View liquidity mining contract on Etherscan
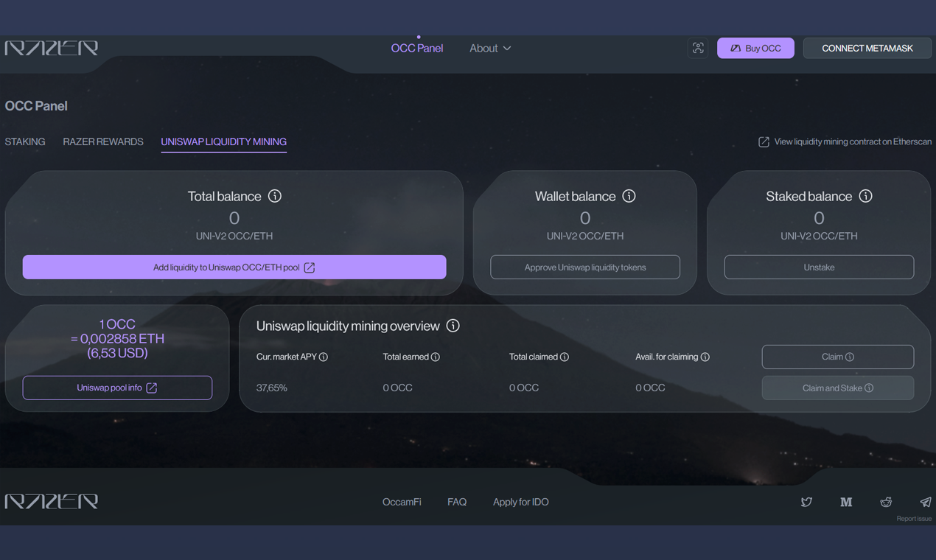 pos(845,141)
